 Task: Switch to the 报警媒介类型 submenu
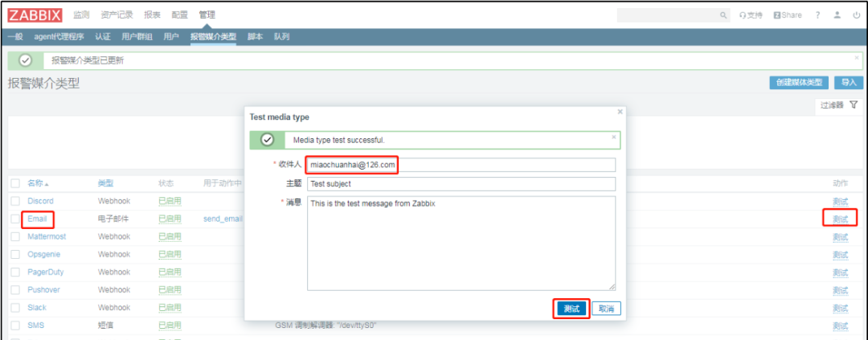click(213, 37)
